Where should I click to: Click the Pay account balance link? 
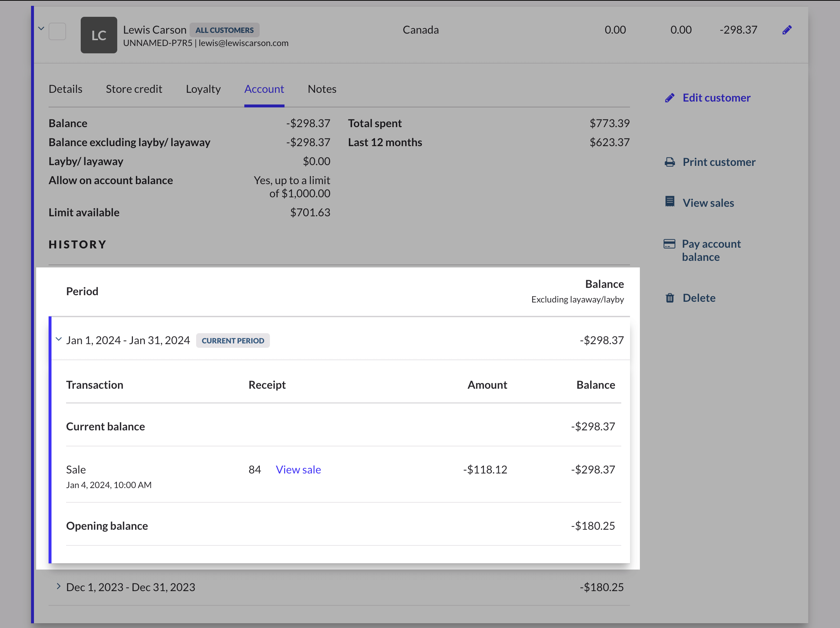coord(711,250)
